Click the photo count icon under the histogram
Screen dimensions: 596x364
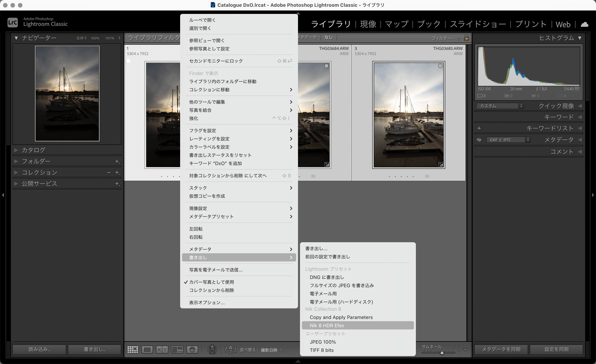(481, 96)
